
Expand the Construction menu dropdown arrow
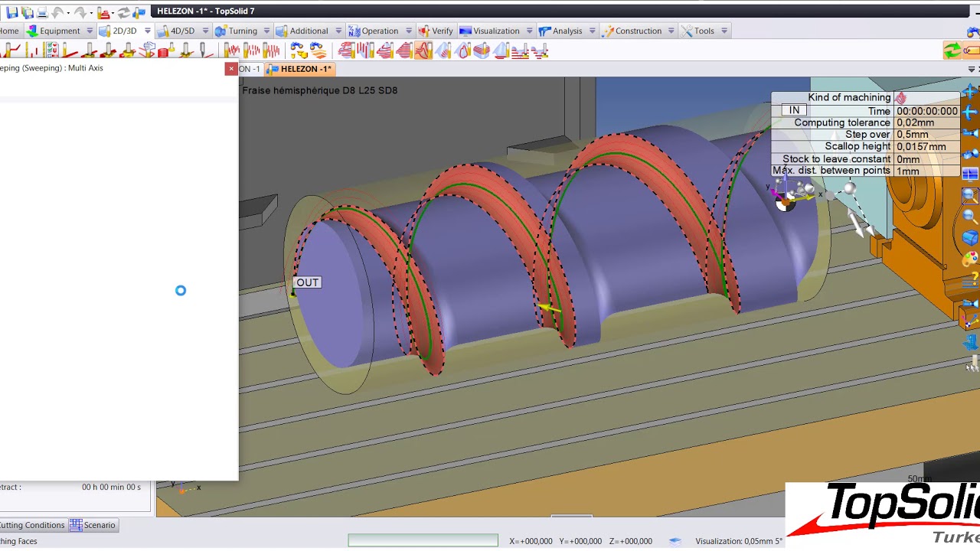point(671,31)
